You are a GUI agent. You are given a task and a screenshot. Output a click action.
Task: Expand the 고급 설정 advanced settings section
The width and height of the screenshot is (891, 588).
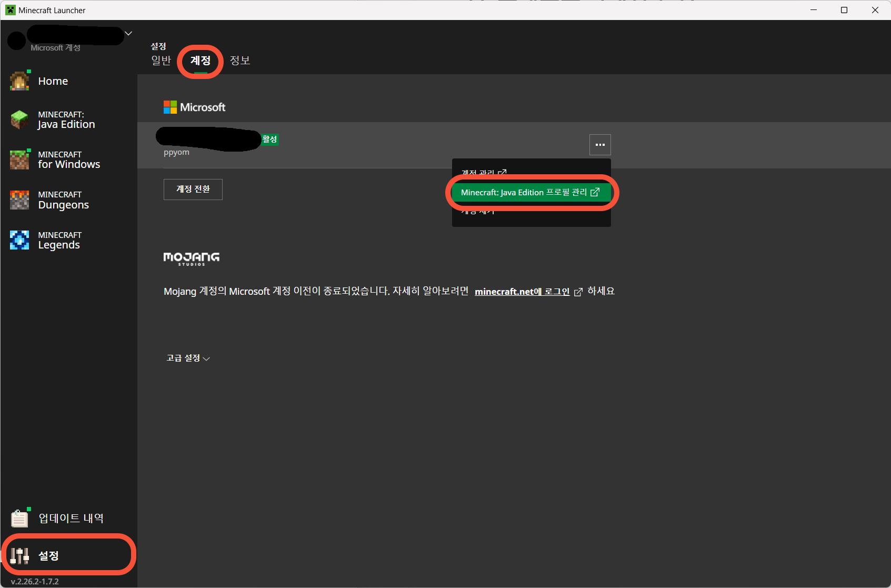coord(188,358)
